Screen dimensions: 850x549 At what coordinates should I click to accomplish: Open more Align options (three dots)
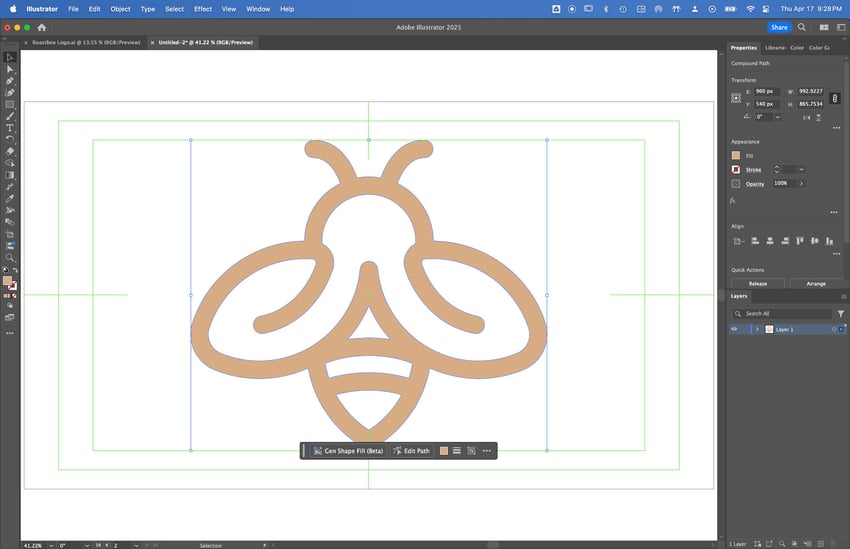click(836, 254)
